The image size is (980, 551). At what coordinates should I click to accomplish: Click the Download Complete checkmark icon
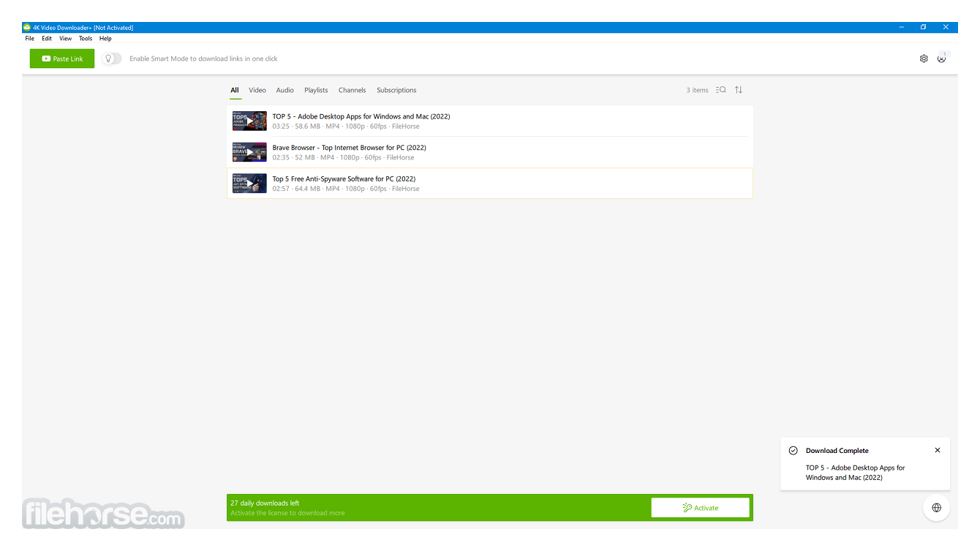(793, 451)
